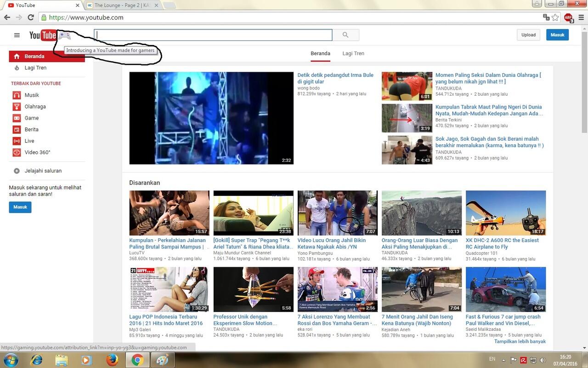
Task: Open the Quadcopter 101 channel name
Action: click(481, 253)
